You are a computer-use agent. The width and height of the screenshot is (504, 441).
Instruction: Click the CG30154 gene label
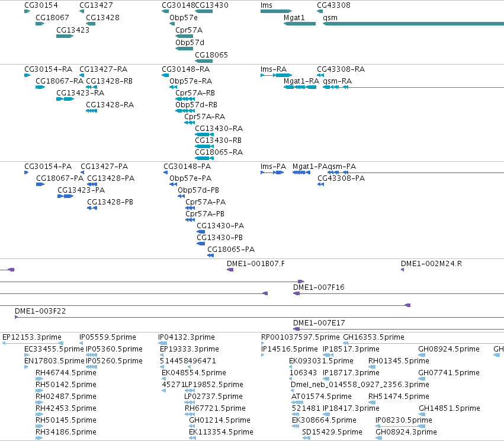tap(41, 5)
